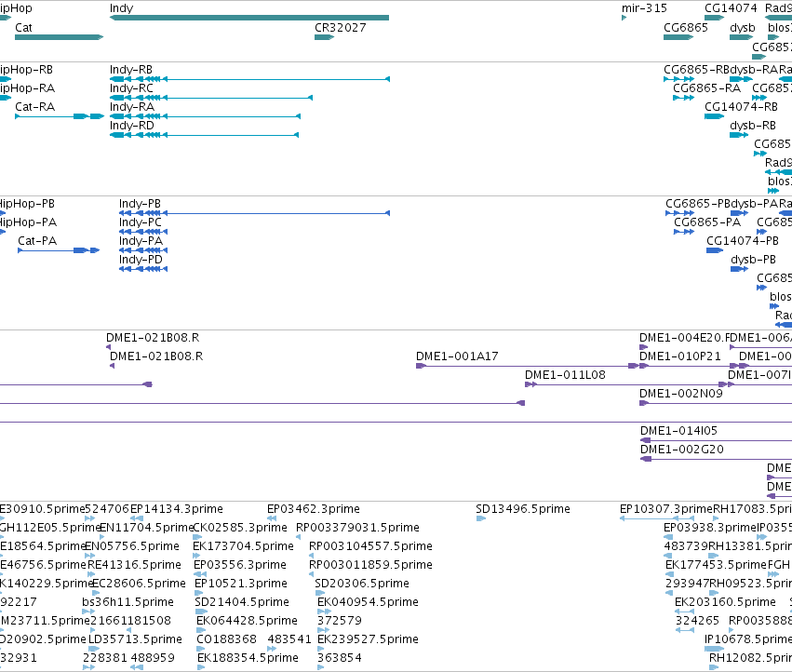
Task: Select the bs36h11.5prime EST label
Action: point(128,602)
